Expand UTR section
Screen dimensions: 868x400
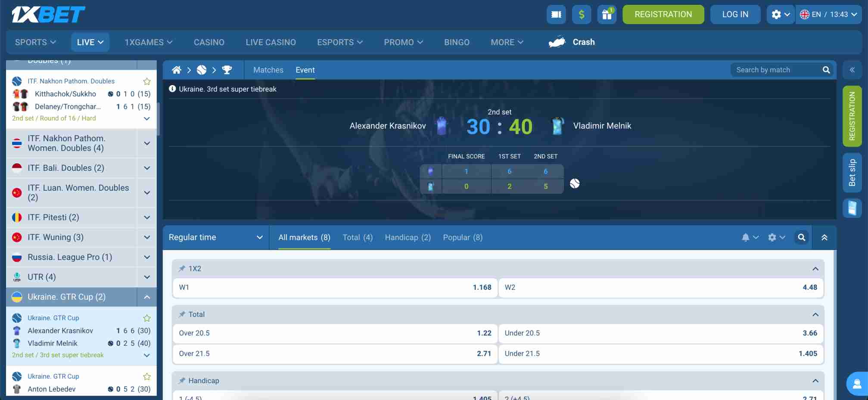click(x=147, y=277)
